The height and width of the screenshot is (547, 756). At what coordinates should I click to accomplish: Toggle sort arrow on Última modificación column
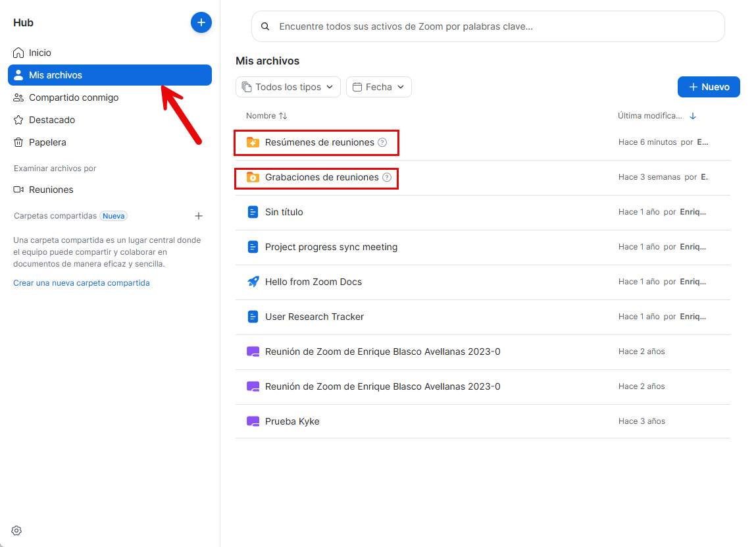[x=693, y=116]
